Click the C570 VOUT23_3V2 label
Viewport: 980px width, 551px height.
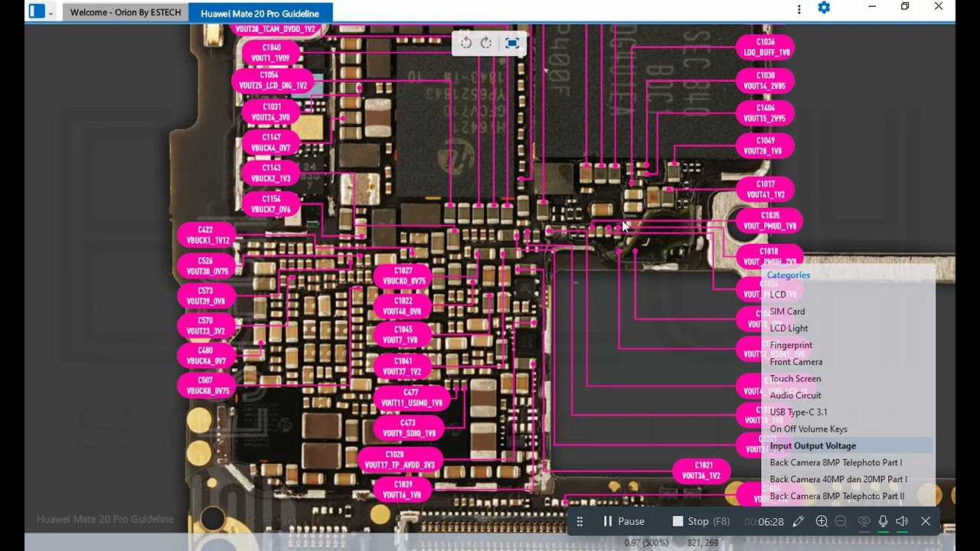click(207, 327)
